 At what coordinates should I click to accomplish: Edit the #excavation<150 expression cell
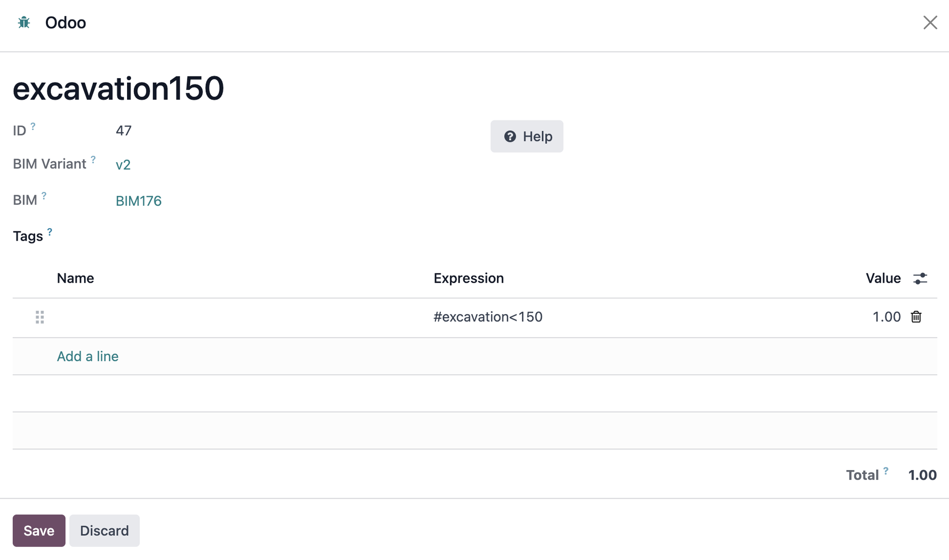click(488, 317)
